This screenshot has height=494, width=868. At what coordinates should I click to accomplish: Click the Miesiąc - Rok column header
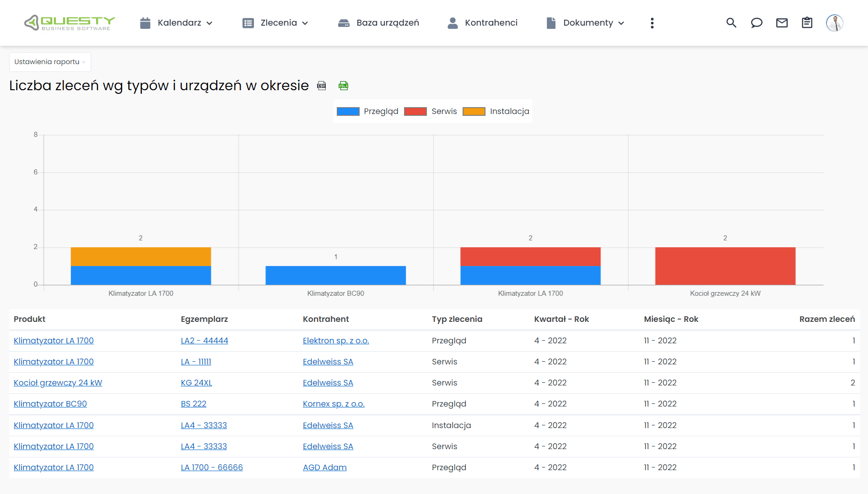pos(671,319)
